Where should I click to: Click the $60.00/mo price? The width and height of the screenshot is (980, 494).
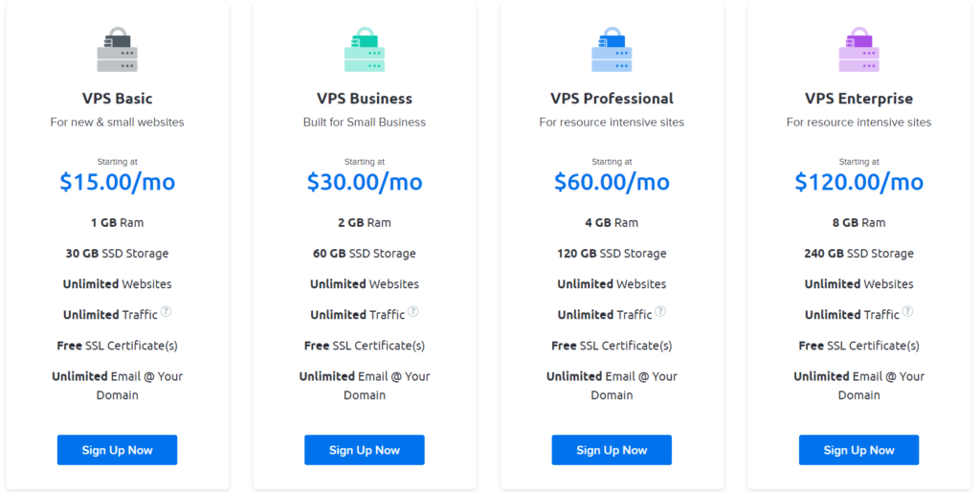(x=612, y=182)
